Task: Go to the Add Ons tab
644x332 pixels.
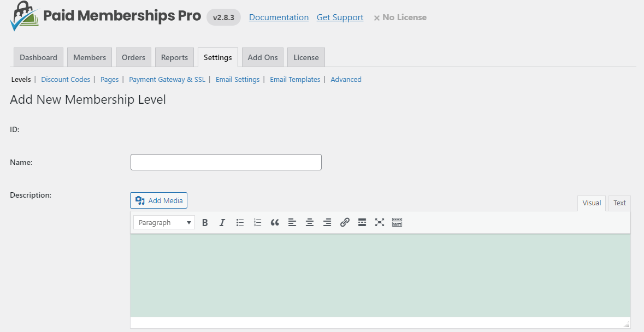Action: (263, 57)
